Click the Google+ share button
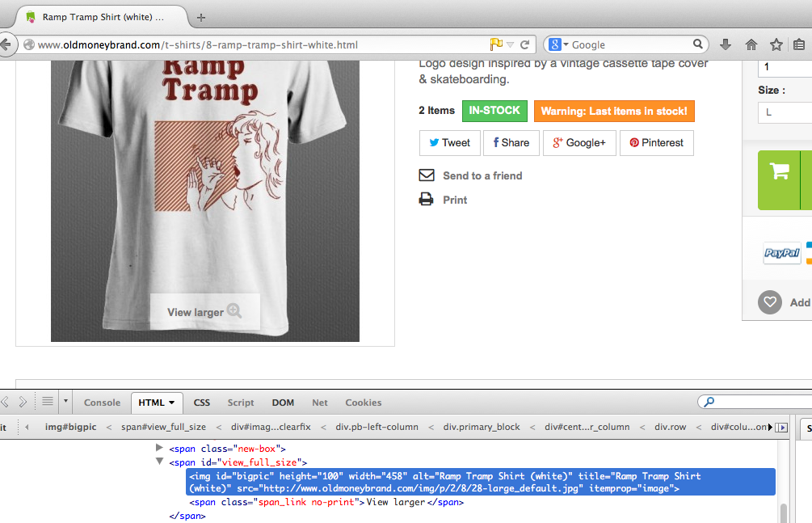 tap(579, 143)
